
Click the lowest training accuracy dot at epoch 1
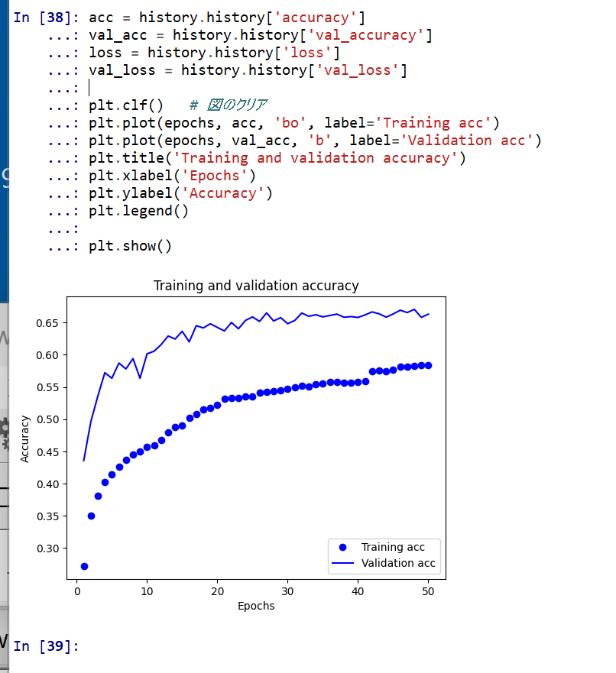pyautogui.click(x=84, y=567)
